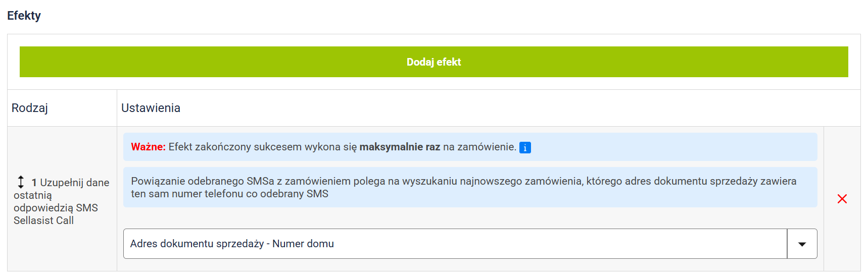868x278 pixels.
Task: Click the 'Sellasist Call' text in the Rodzaj cell
Action: click(x=43, y=220)
